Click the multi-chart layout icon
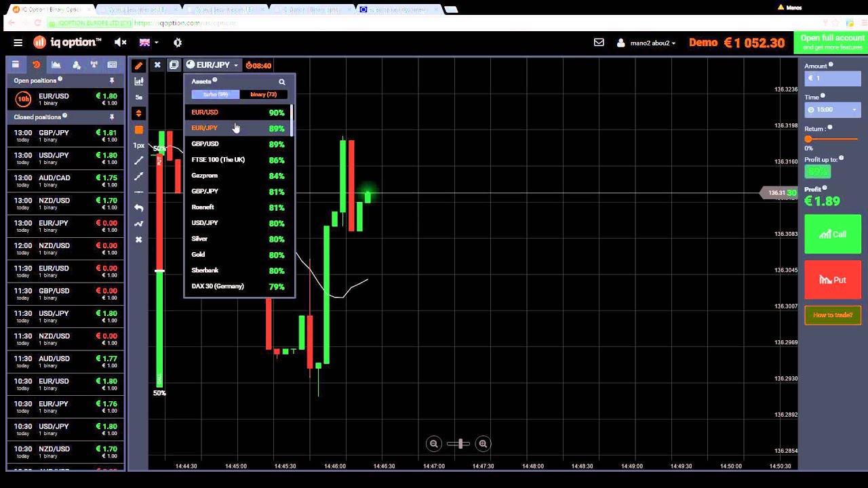Viewport: 868px width, 488px height. click(x=174, y=65)
